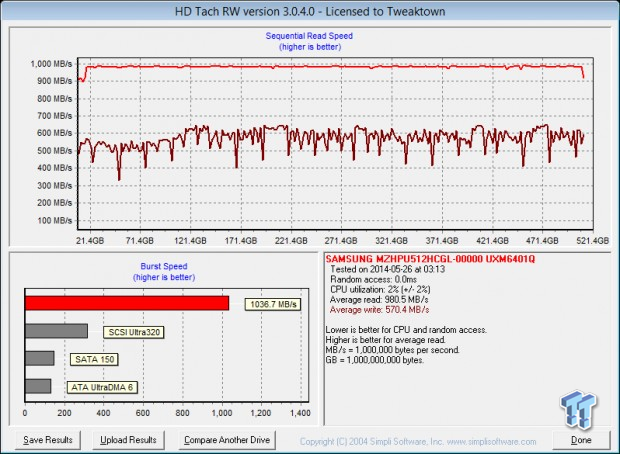Click the Random access: 0.0ms line

click(x=372, y=280)
